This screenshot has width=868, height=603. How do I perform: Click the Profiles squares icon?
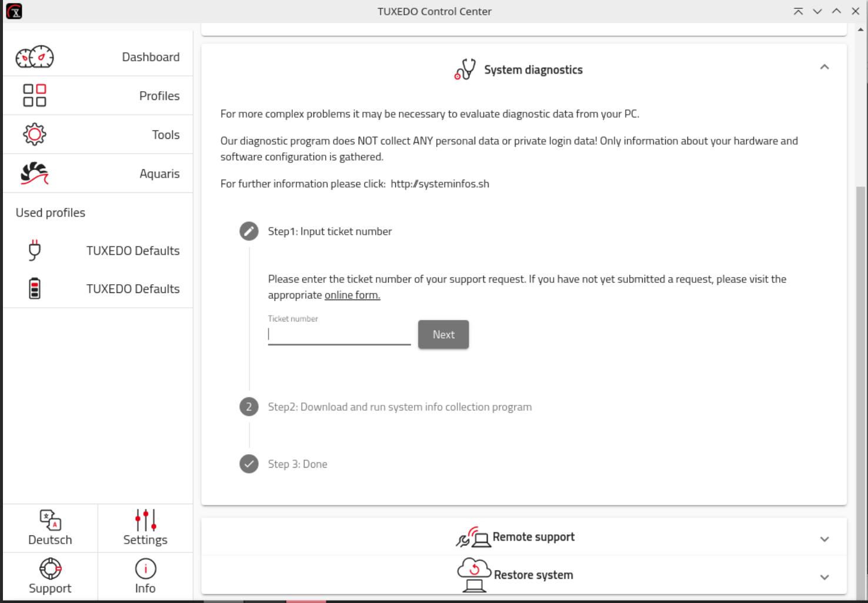pos(35,95)
